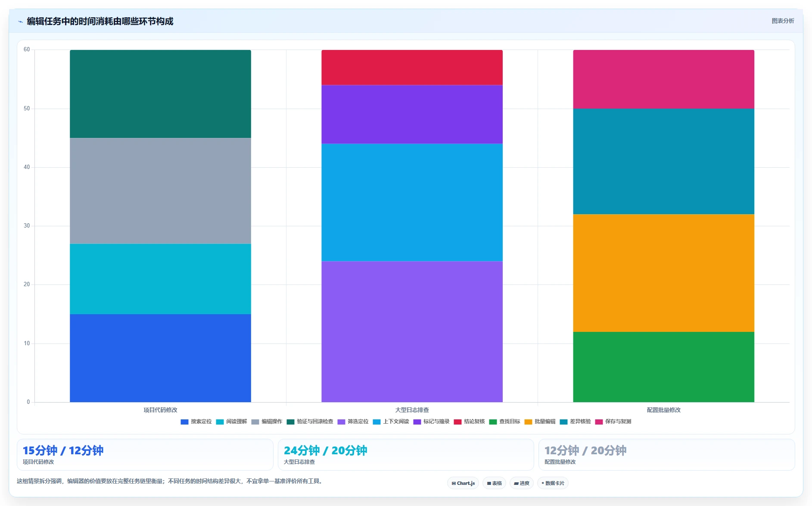Toggle the 上下文阅读 legend entry
This screenshot has width=812, height=506.
coord(391,422)
